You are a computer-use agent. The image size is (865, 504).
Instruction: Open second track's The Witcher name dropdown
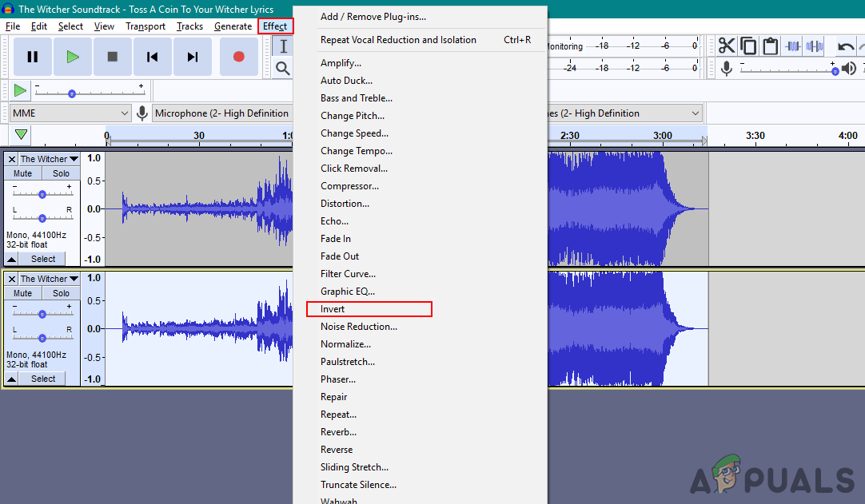tap(49, 279)
